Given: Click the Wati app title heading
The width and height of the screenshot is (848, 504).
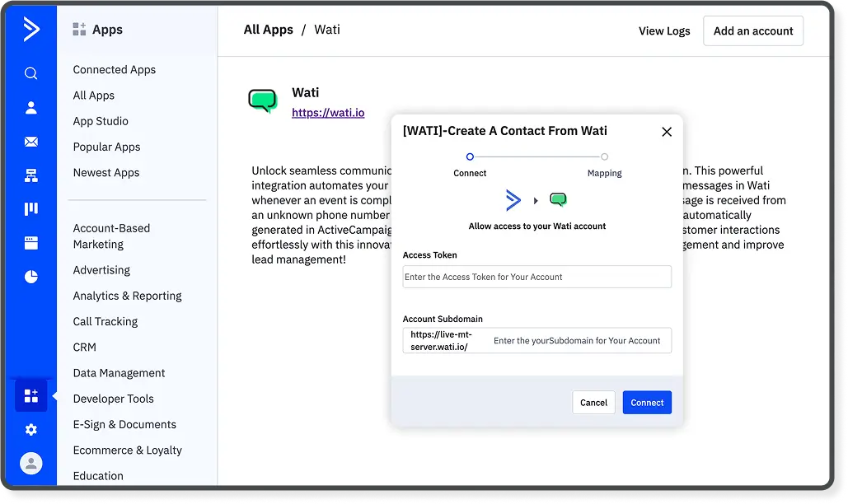Looking at the screenshot, I should (x=306, y=92).
